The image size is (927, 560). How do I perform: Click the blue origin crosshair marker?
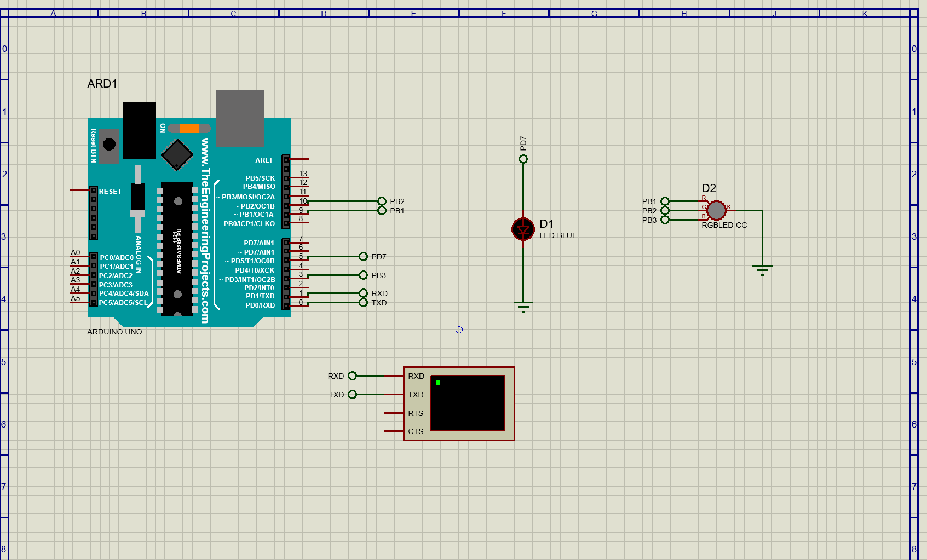[x=459, y=330]
